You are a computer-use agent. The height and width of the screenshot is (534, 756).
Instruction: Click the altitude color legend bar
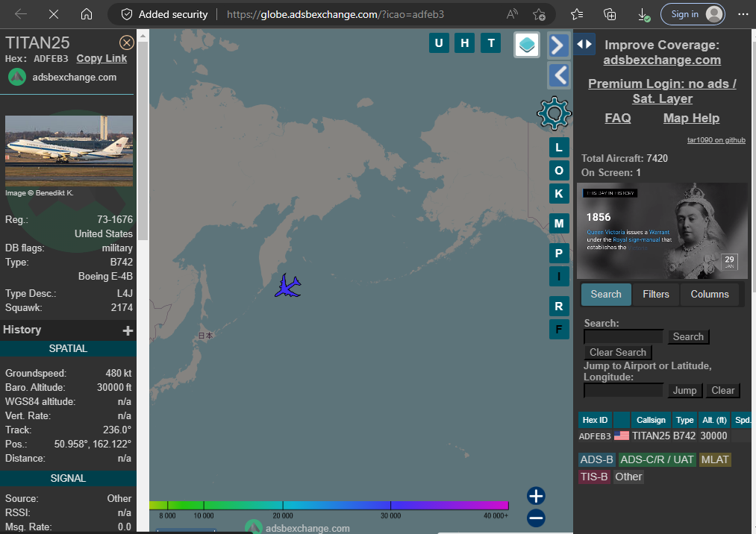329,506
